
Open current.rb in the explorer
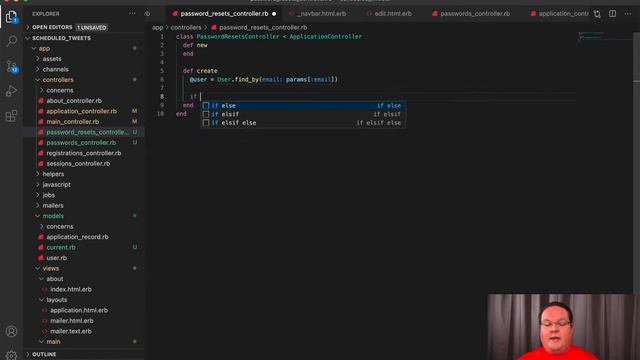(61, 248)
